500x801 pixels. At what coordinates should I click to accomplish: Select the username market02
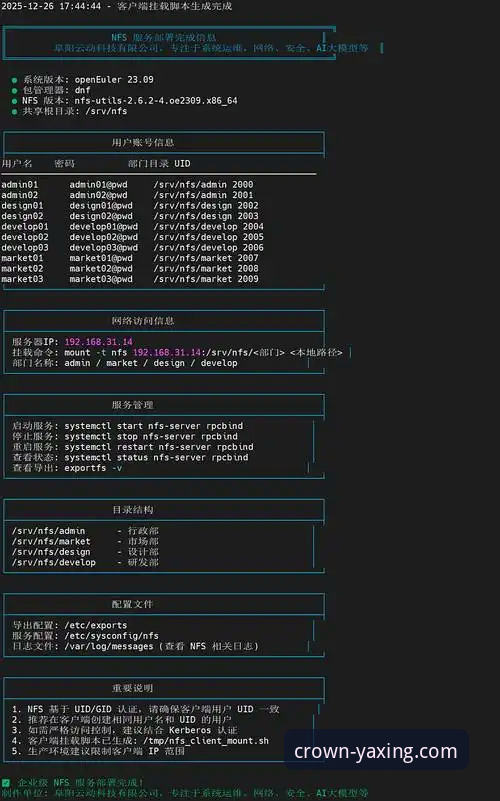(22, 268)
